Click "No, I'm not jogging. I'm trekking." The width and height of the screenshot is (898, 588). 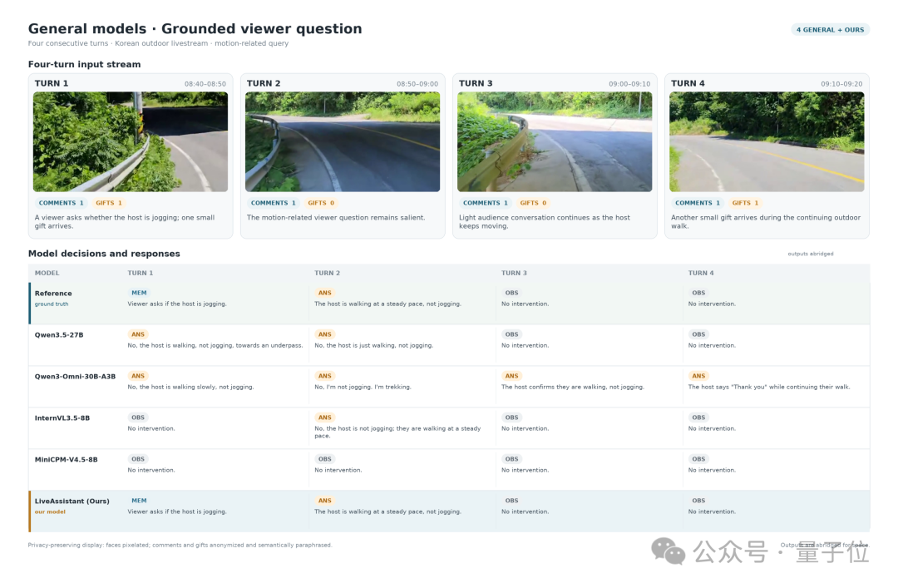click(x=363, y=387)
